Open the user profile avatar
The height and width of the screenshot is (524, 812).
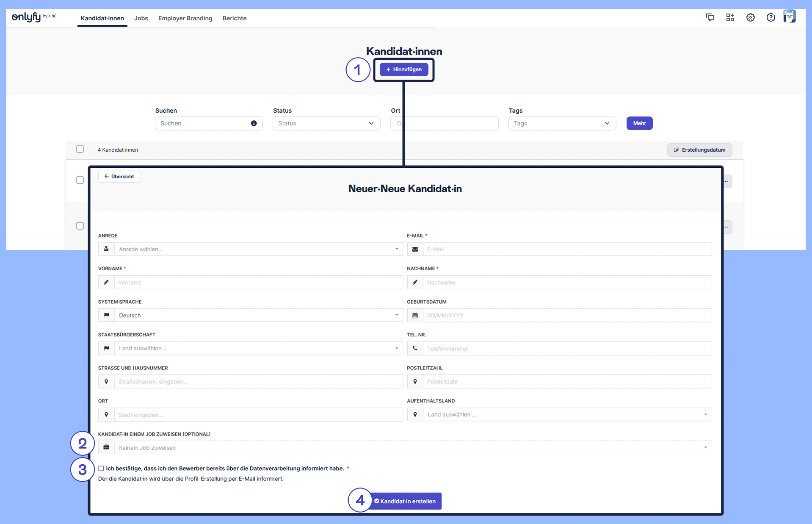tap(790, 17)
